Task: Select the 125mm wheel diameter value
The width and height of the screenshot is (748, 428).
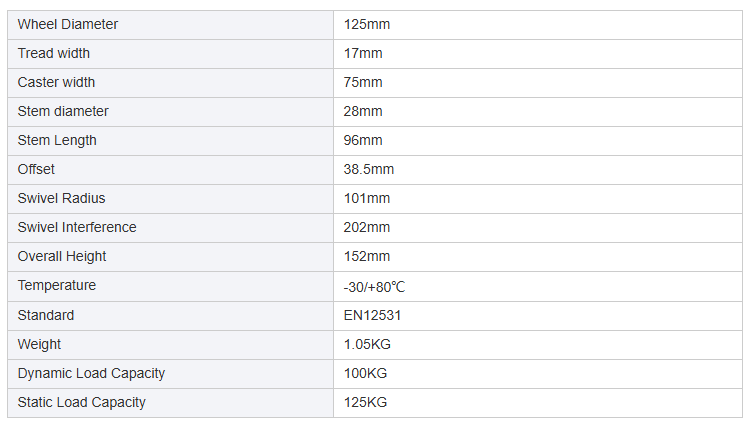Action: coord(364,24)
